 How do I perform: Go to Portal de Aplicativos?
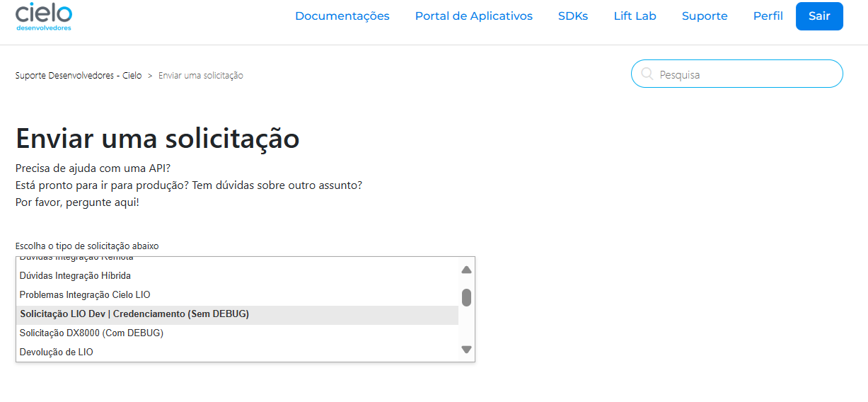(x=474, y=16)
